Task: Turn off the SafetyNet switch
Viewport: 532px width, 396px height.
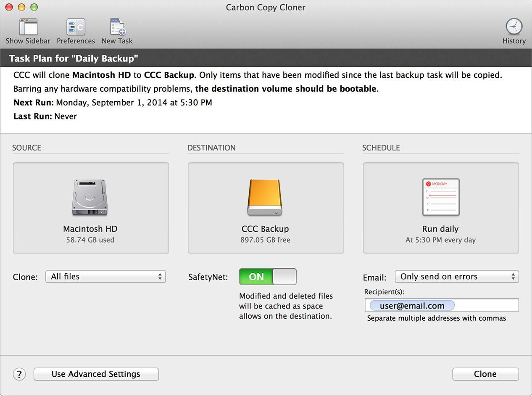Action: click(x=268, y=277)
